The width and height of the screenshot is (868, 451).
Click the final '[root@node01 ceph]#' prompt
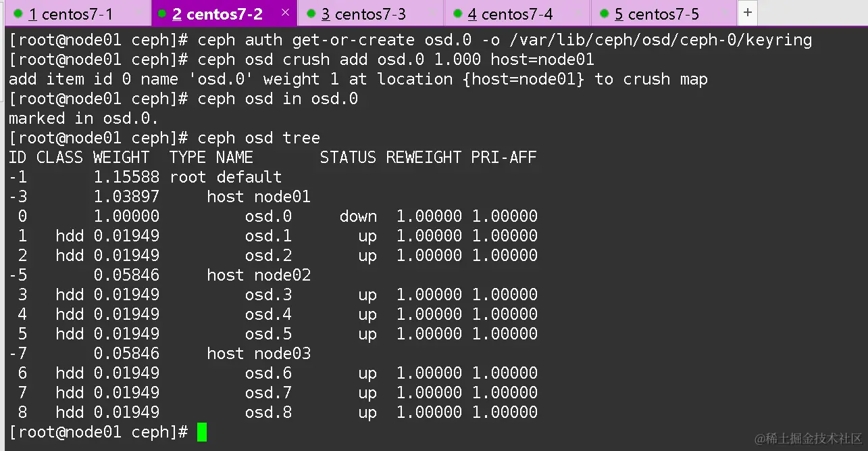click(x=99, y=432)
